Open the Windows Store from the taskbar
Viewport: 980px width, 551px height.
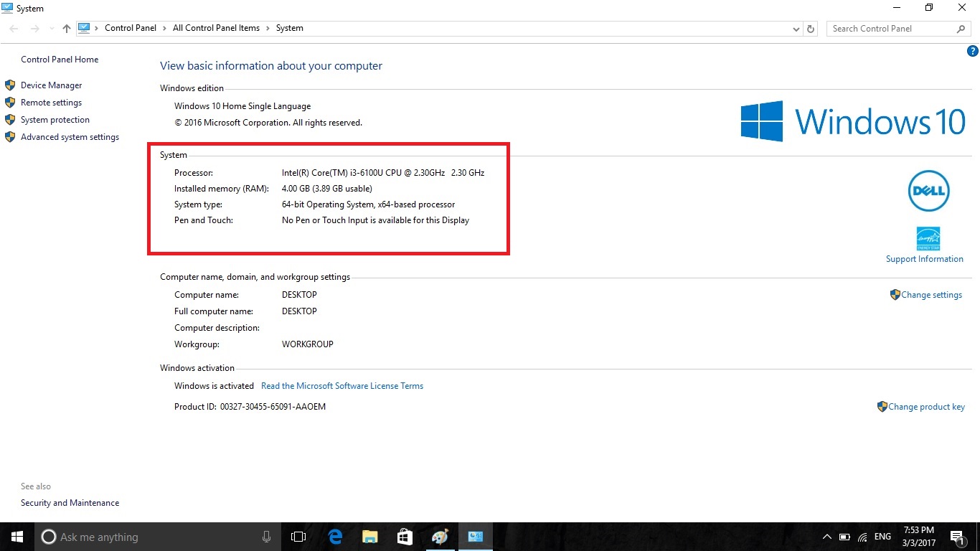(405, 536)
